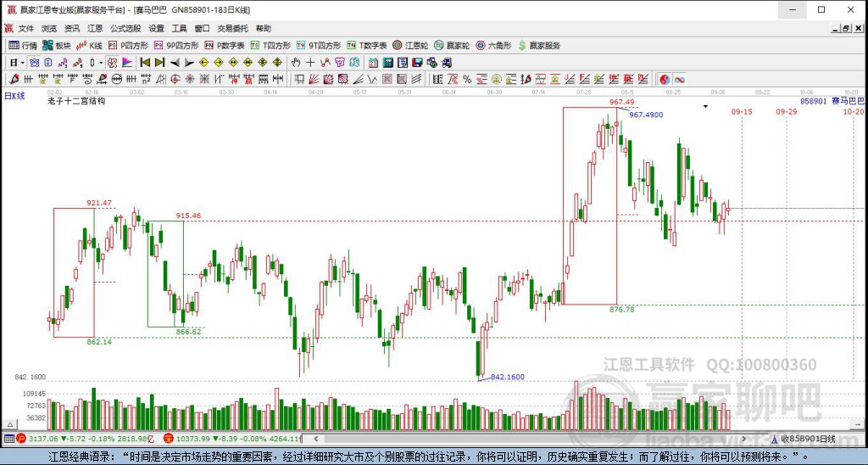The image size is (868, 465).
Task: Click the yellow diamond right-arrow icon
Action: tap(218, 63)
